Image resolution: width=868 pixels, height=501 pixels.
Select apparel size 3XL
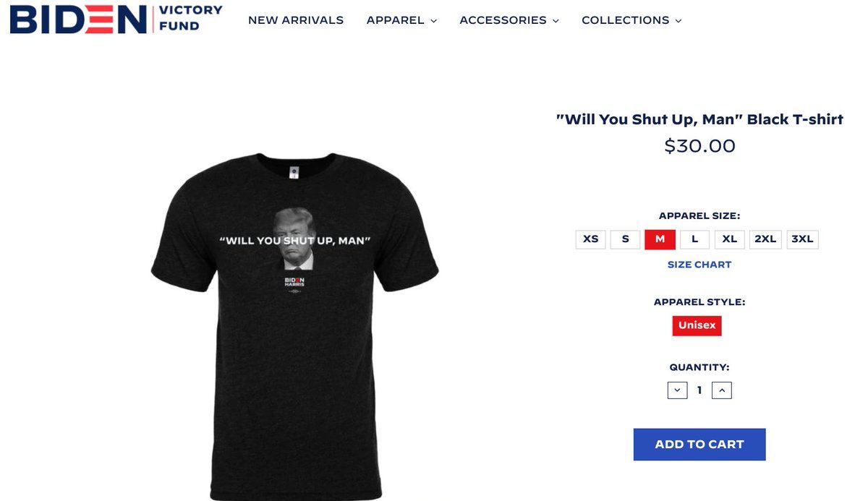point(802,239)
